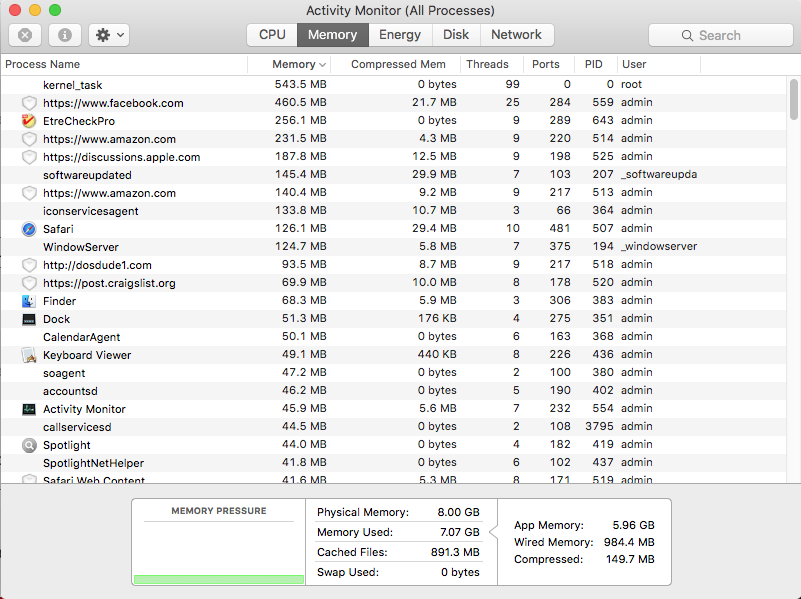Click the Activity Monitor process icon
The height and width of the screenshot is (599, 801).
(29, 409)
